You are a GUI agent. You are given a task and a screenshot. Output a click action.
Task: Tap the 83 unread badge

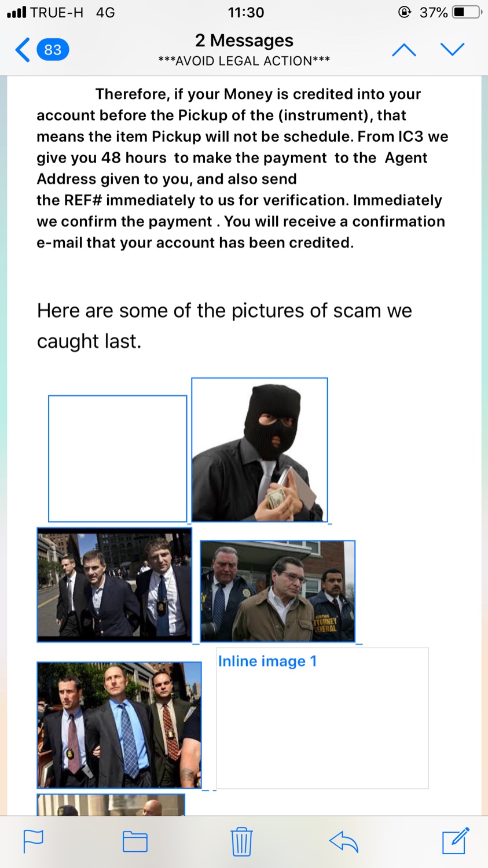tap(53, 50)
